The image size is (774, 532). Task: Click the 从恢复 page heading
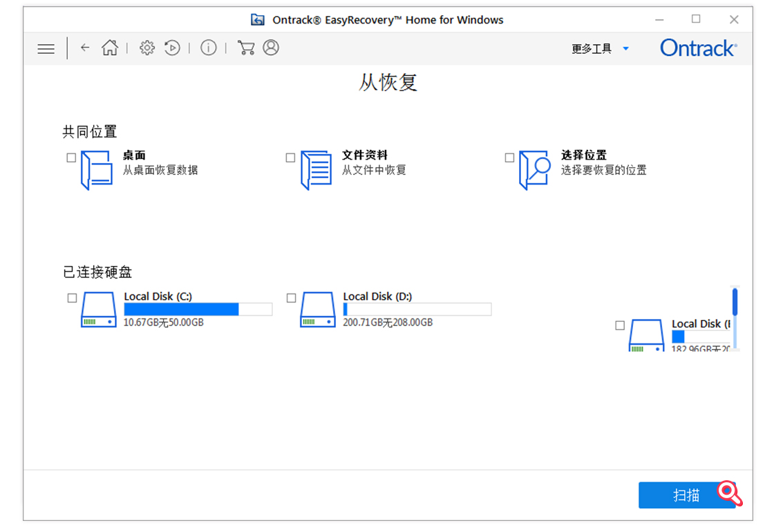point(388,82)
